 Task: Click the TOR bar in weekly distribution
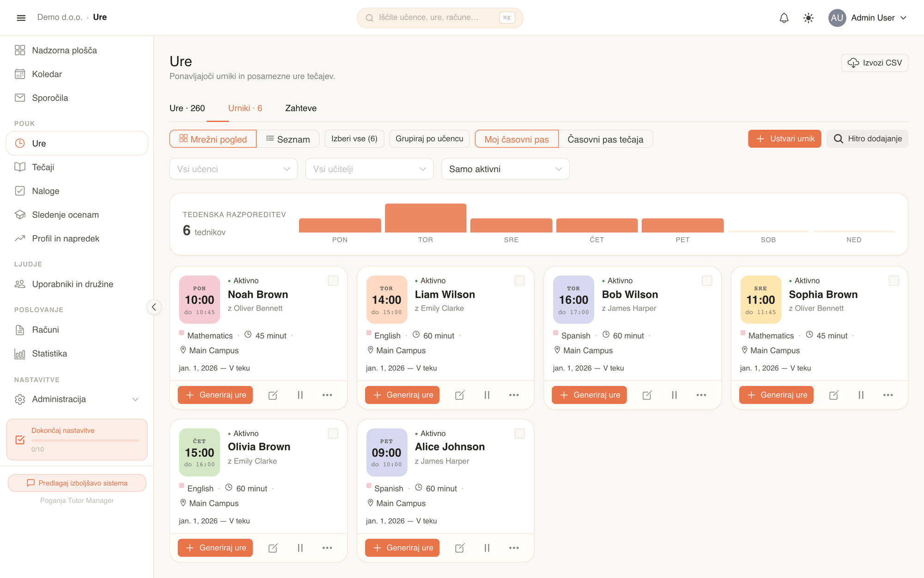pyautogui.click(x=426, y=218)
